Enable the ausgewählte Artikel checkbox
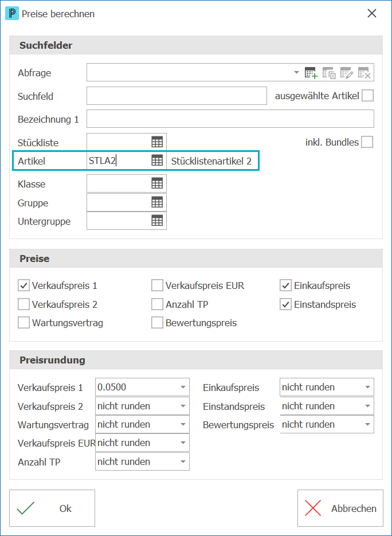Image resolution: width=392 pixels, height=536 pixels. [x=368, y=96]
